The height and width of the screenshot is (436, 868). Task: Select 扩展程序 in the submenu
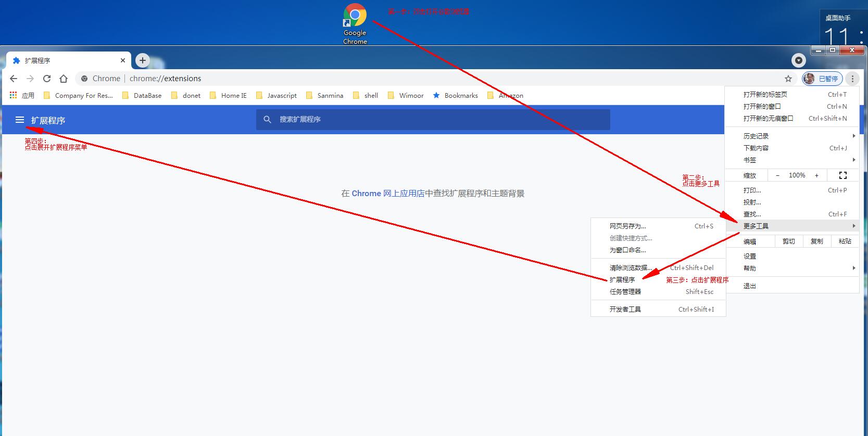point(658,280)
